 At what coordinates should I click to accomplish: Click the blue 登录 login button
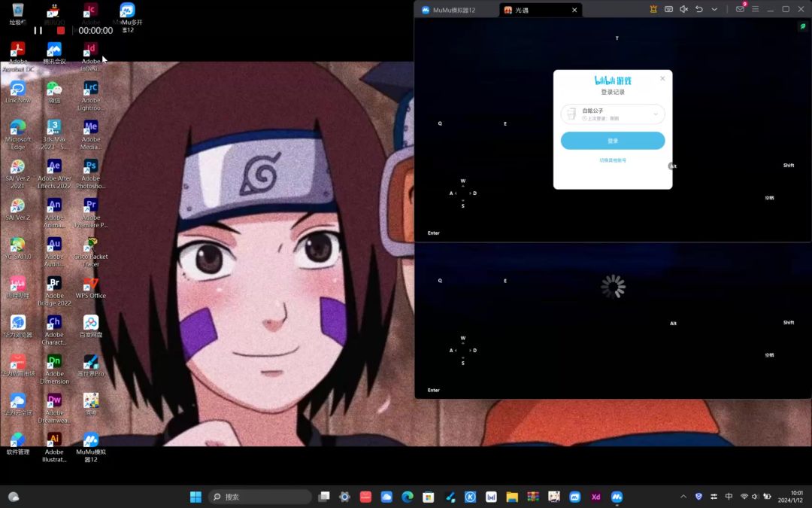613,141
